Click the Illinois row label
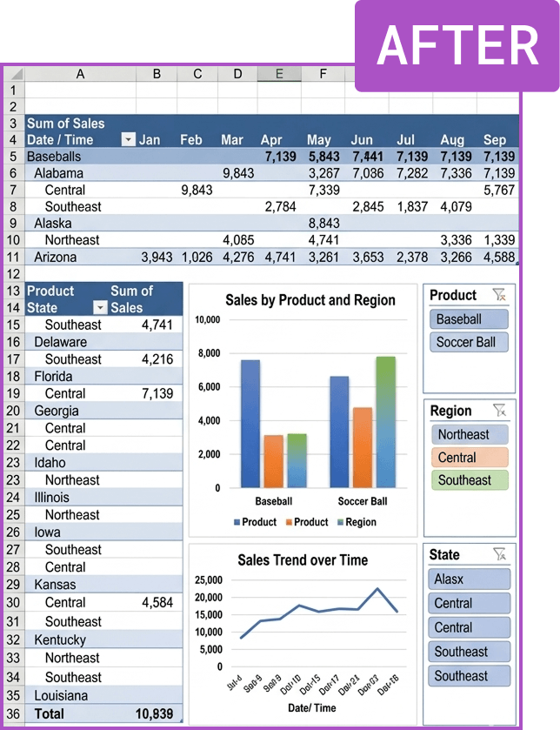Viewport: 560px width, 730px height. 51,497
